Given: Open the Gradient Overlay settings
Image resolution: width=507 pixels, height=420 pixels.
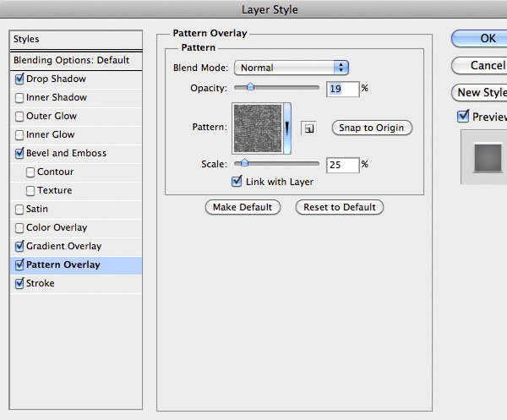Looking at the screenshot, I should [x=63, y=246].
